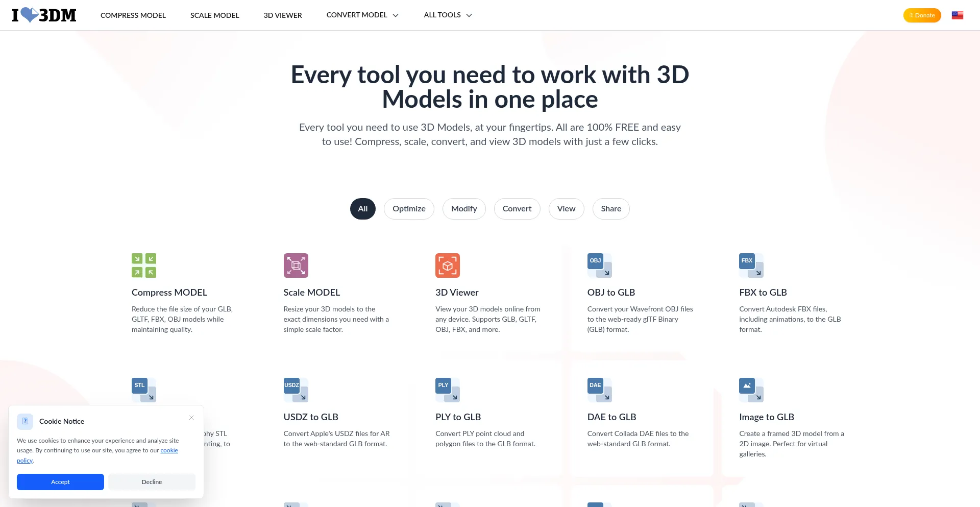Expand the ALL TOOLS dropdown menu

pyautogui.click(x=447, y=15)
